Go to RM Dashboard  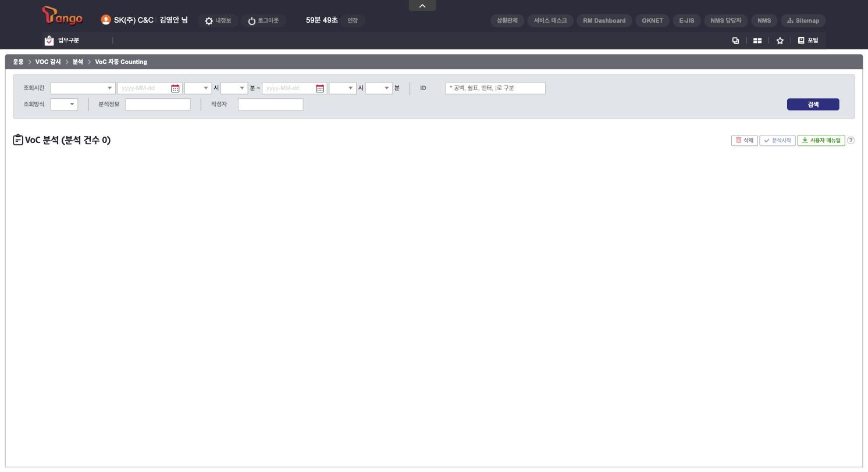pyautogui.click(x=604, y=21)
